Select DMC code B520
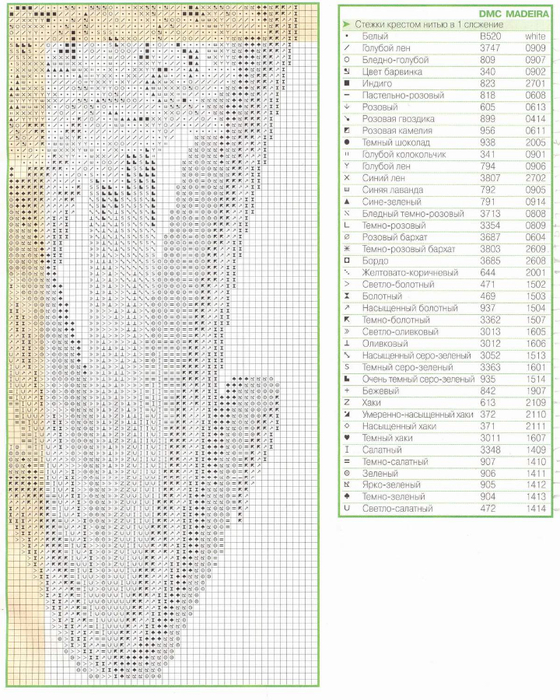Viewport: 560px width, 700px height. coord(490,36)
